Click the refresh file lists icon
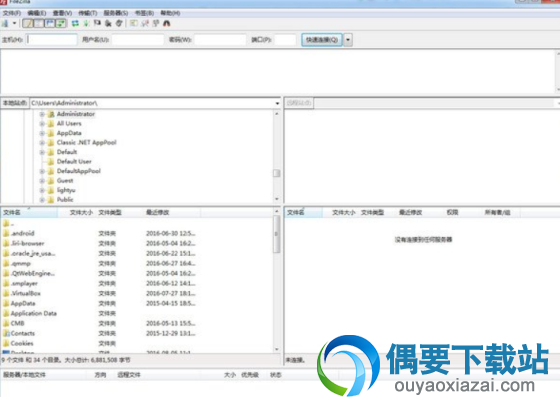The image size is (560, 397). pos(75,24)
